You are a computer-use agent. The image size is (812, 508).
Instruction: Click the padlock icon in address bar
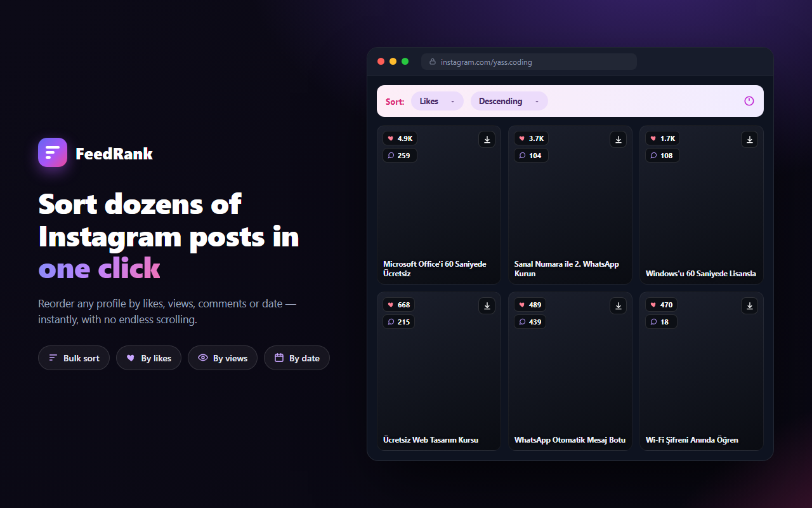coord(433,62)
